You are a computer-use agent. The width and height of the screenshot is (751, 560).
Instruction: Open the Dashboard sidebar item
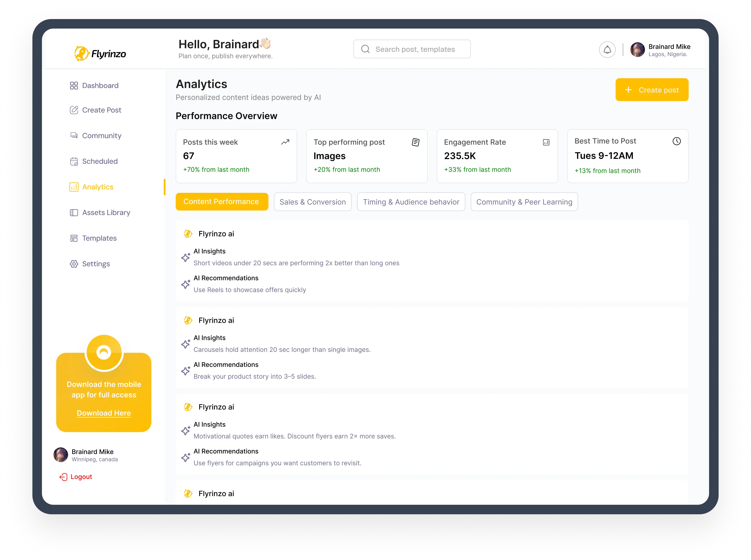pyautogui.click(x=94, y=85)
